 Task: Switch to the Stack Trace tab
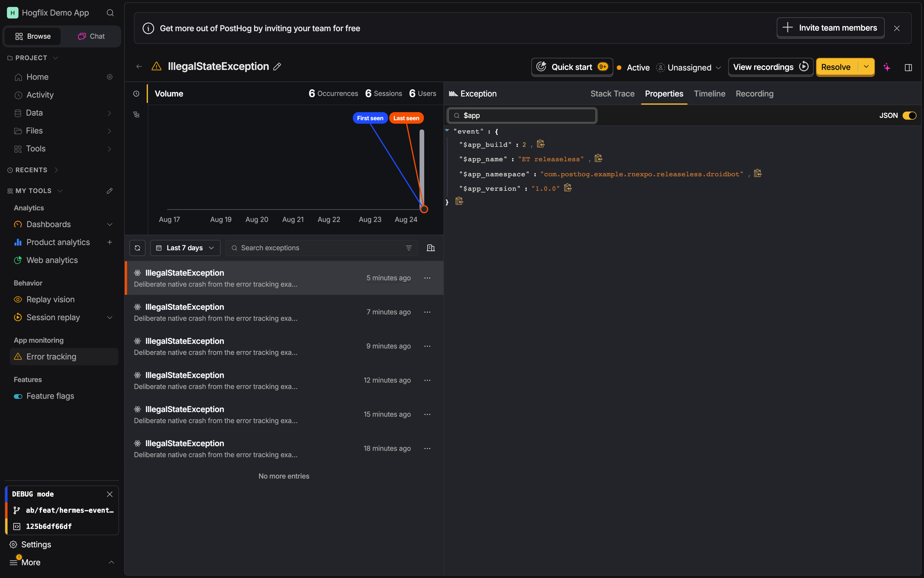coord(612,94)
